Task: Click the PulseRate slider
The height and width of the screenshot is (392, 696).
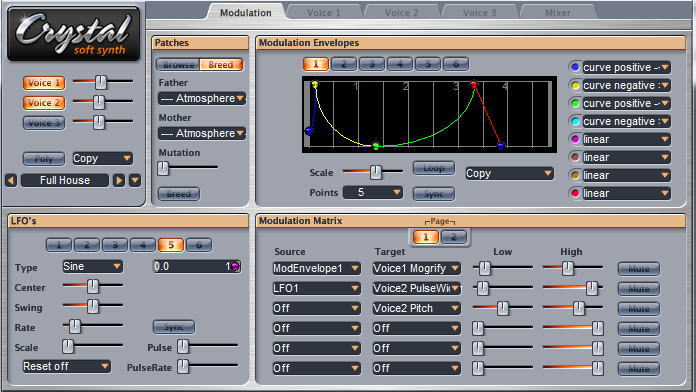Action: point(208,366)
